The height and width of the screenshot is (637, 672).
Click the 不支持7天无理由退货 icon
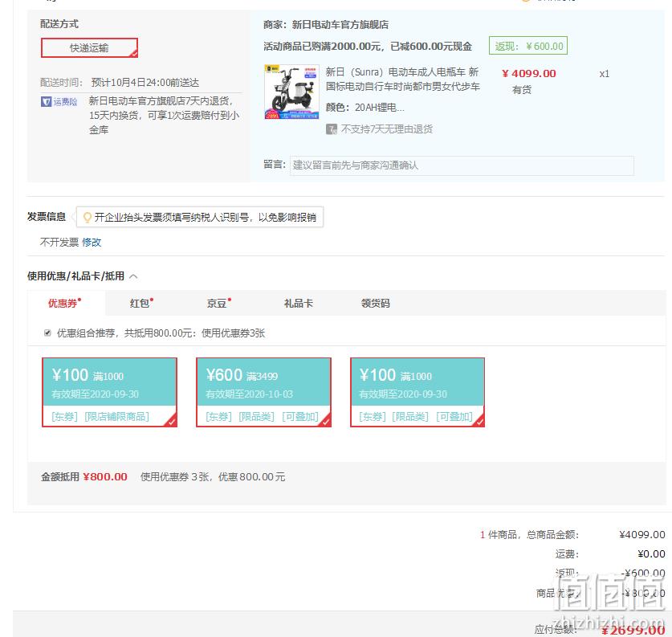pyautogui.click(x=332, y=129)
